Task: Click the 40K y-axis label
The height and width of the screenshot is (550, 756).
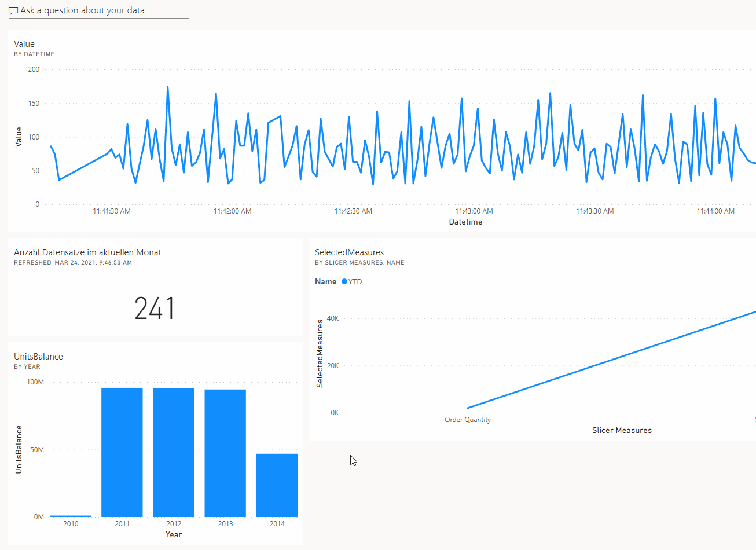Action: tap(333, 318)
